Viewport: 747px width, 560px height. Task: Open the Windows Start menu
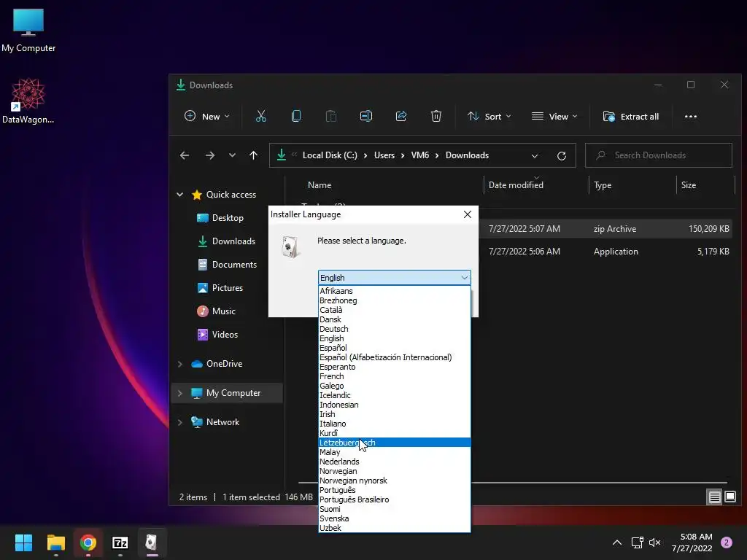click(23, 542)
